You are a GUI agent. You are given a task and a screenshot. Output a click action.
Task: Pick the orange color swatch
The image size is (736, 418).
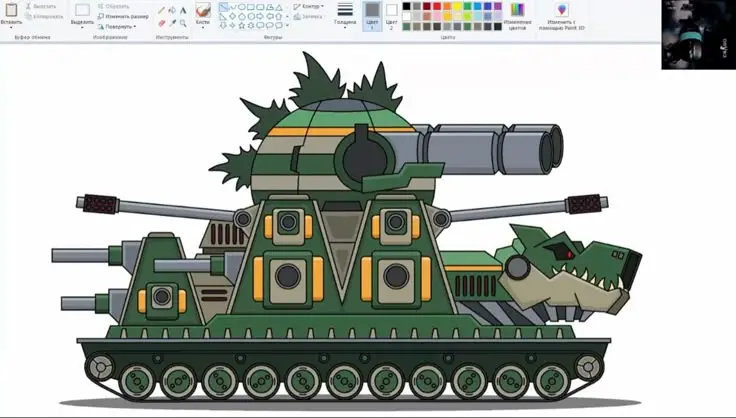(447, 7)
